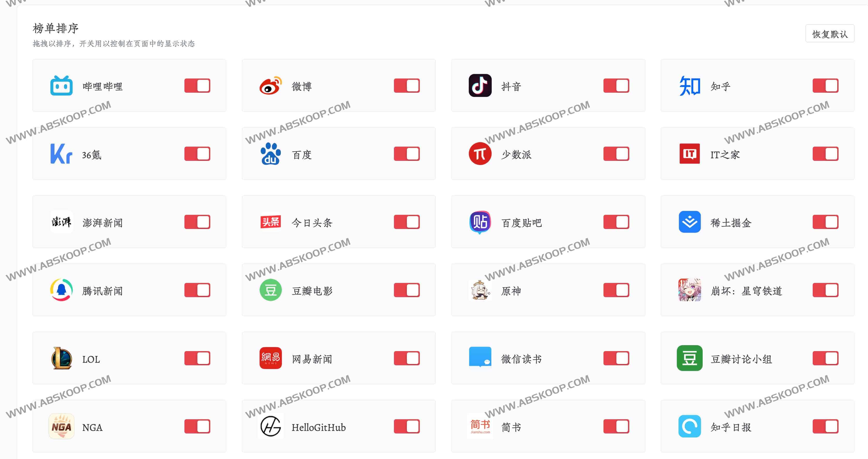Toggle off the 哔哩哔哩 switch

(197, 85)
